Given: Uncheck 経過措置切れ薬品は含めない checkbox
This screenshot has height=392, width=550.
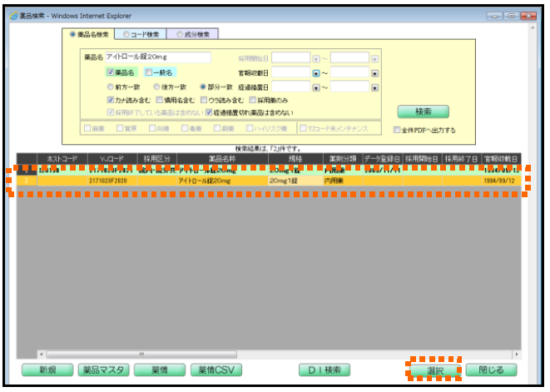Looking at the screenshot, I should pos(210,112).
